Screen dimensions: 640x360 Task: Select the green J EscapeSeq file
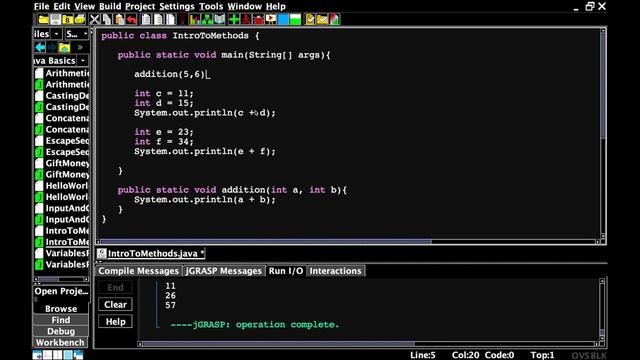62,152
